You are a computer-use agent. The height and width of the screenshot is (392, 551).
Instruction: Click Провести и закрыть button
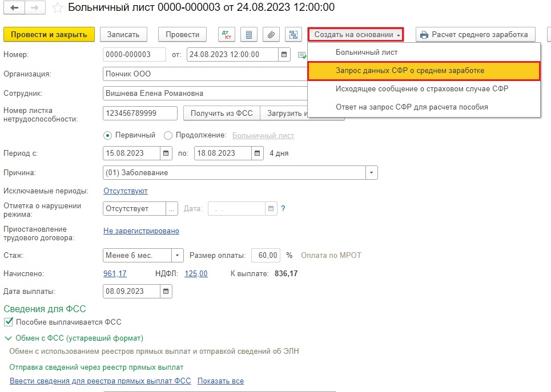point(49,34)
